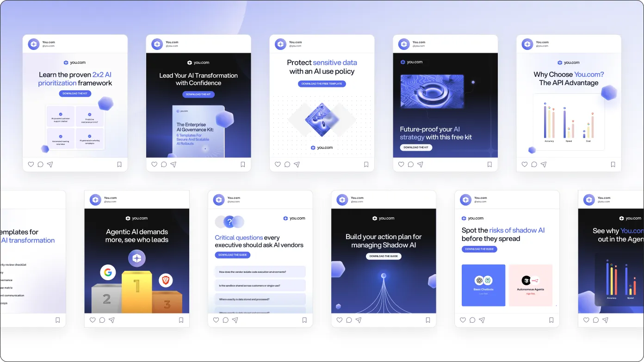Like the 'Protect sensitive data' post
This screenshot has height=362, width=644.
click(x=278, y=164)
